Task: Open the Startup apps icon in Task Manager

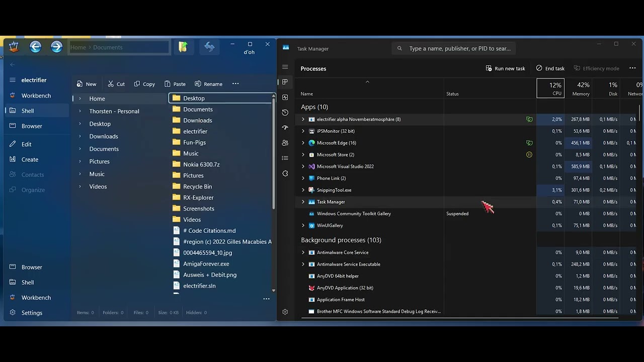Action: click(x=285, y=128)
